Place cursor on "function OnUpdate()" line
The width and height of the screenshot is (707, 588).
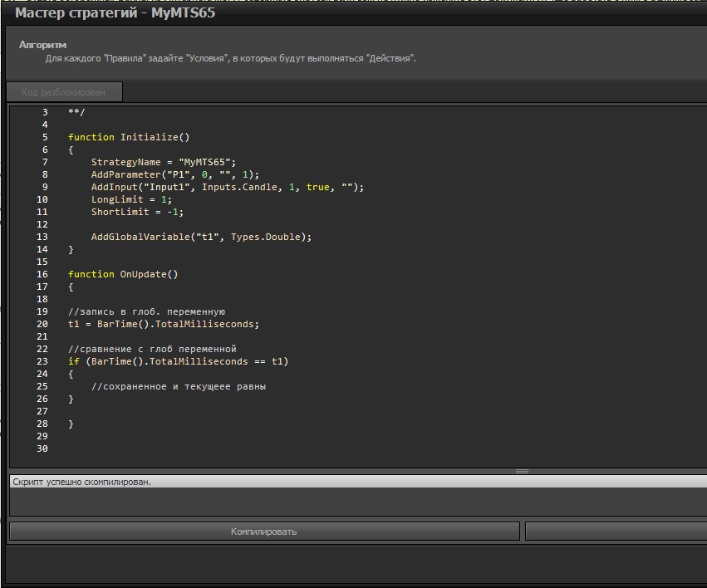tap(123, 274)
